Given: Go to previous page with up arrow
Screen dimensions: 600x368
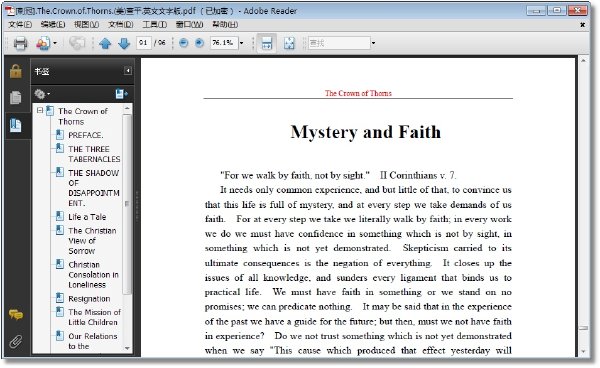Looking at the screenshot, I should 105,43.
